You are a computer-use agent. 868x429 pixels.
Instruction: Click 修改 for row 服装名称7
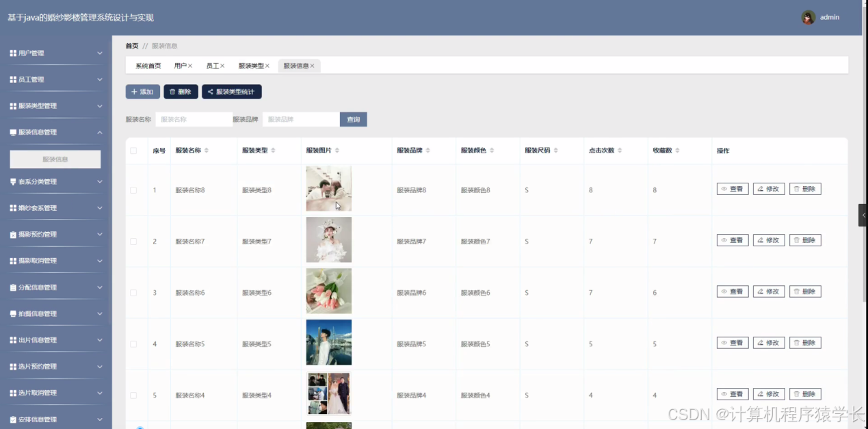(x=769, y=240)
